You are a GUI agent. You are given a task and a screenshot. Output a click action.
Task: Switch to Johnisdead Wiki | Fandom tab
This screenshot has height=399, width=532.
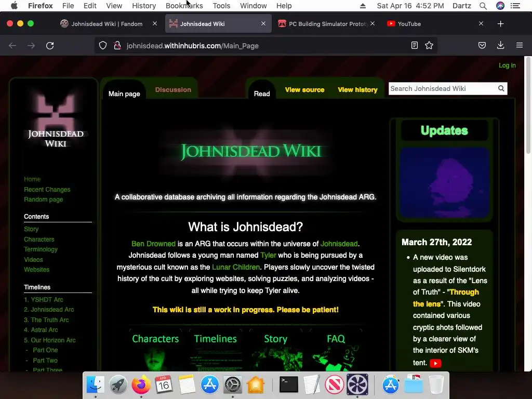[x=106, y=24]
